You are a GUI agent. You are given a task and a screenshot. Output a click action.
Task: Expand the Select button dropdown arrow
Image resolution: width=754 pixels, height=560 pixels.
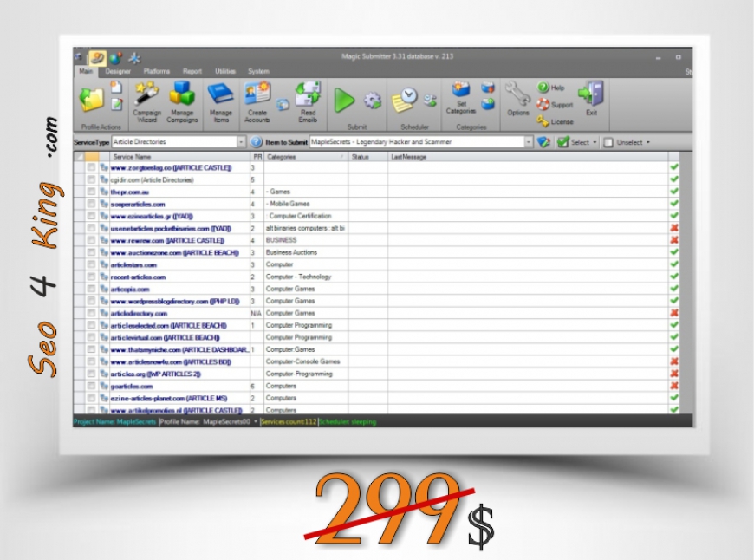coord(595,142)
